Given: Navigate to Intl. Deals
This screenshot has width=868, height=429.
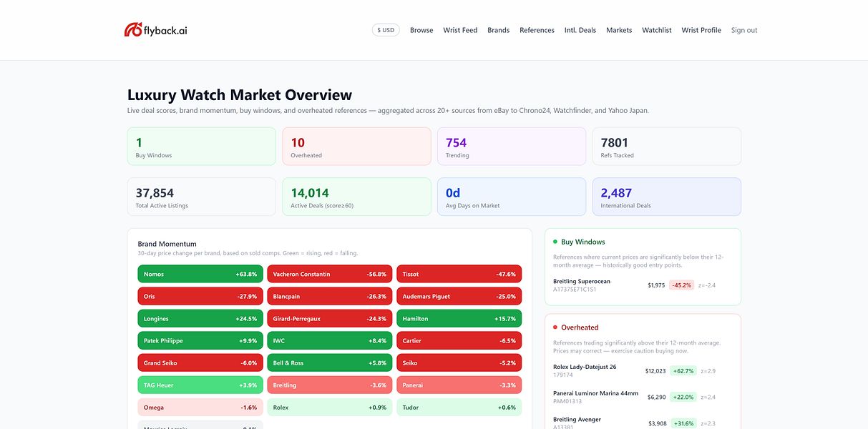Looking at the screenshot, I should pyautogui.click(x=580, y=30).
